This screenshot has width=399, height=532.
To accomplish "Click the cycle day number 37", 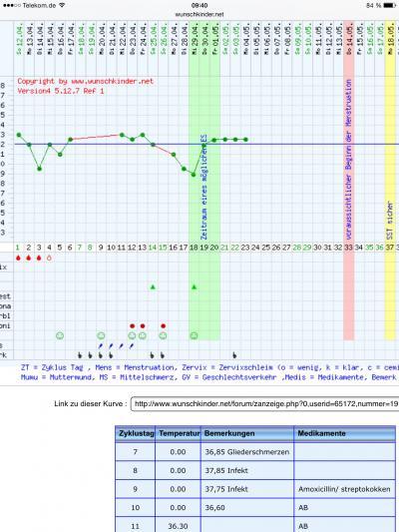I will pyautogui.click(x=389, y=248).
